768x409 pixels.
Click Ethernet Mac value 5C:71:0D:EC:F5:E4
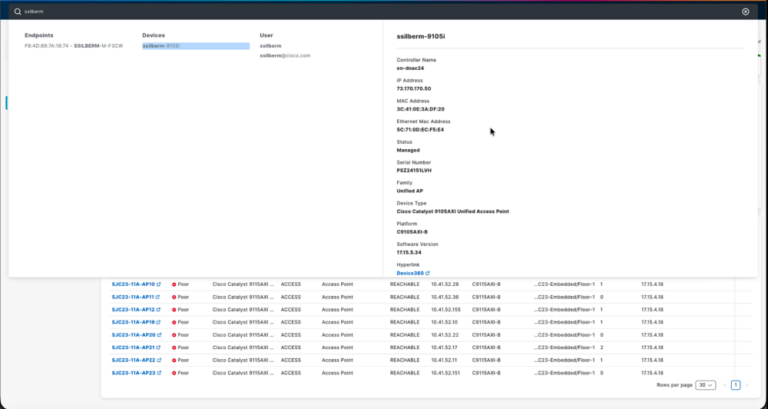pyautogui.click(x=420, y=130)
